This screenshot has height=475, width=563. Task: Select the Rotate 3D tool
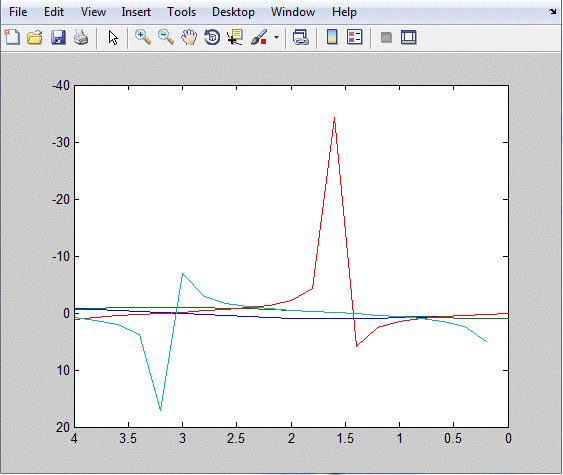click(x=212, y=37)
